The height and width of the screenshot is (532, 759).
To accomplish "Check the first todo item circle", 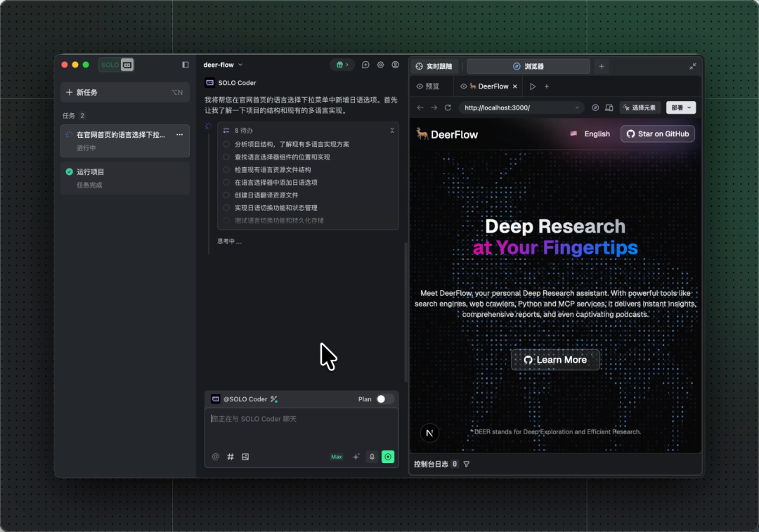I will point(226,145).
